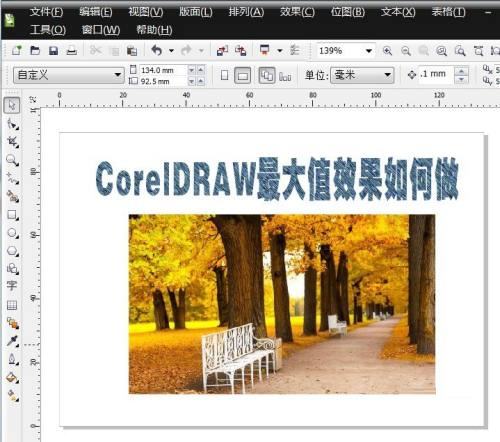Open the 文本(X) menu
Viewport: 500px width, 442px height.
click(398, 12)
